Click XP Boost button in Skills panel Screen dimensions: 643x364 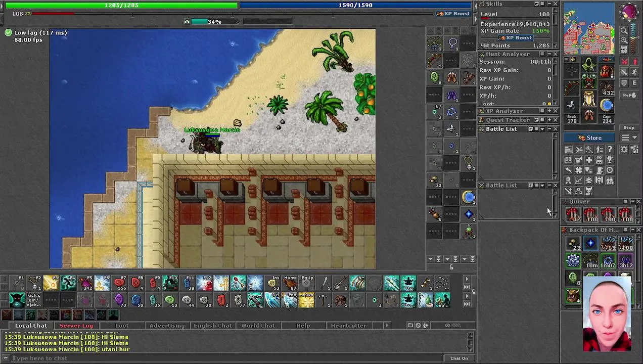click(x=515, y=38)
